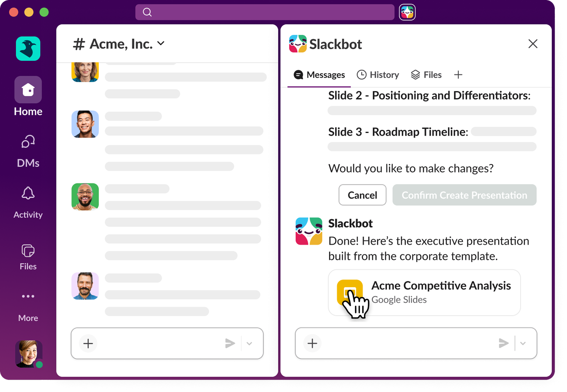Open DMs in the sidebar
The width and height of the screenshot is (567, 392).
coord(28,151)
